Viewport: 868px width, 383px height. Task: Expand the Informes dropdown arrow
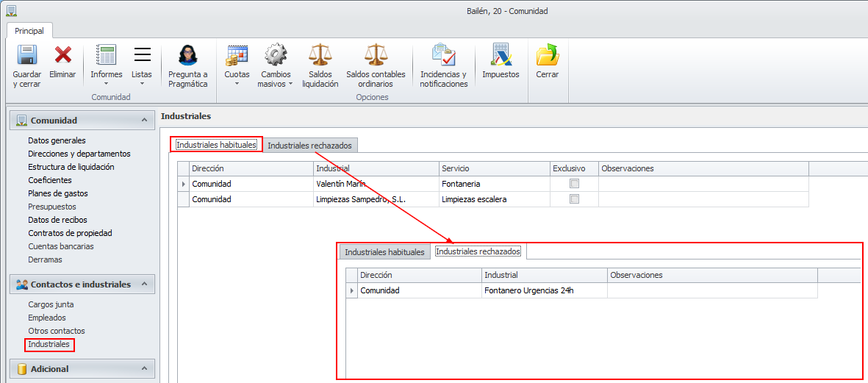(107, 84)
